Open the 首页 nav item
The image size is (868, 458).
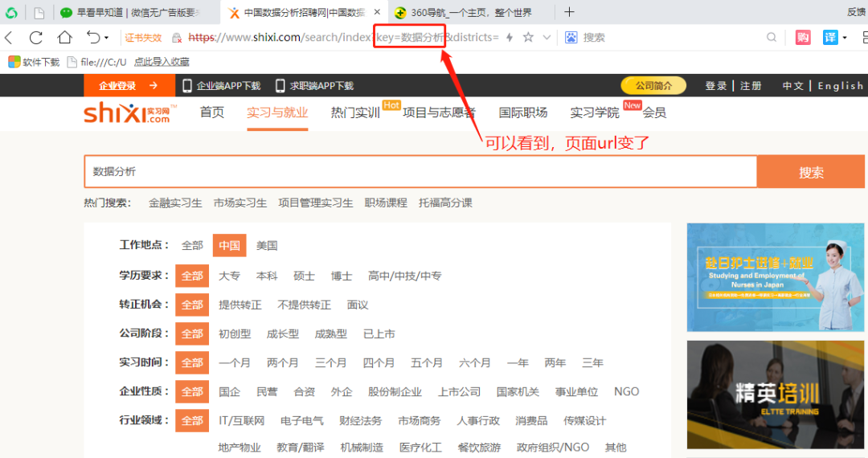pyautogui.click(x=212, y=112)
